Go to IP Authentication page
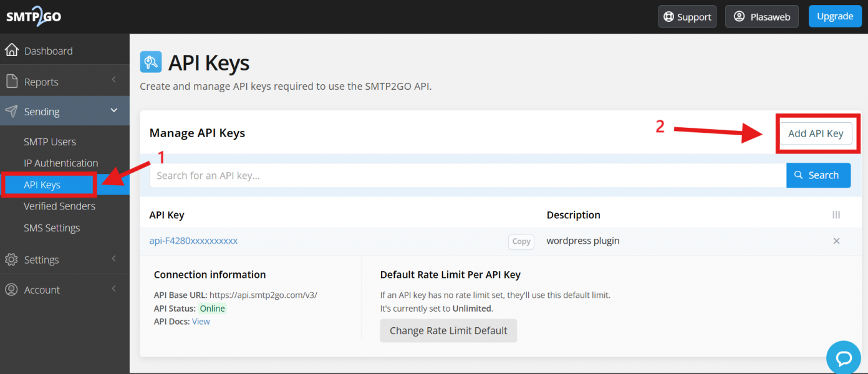The image size is (868, 374). click(61, 163)
